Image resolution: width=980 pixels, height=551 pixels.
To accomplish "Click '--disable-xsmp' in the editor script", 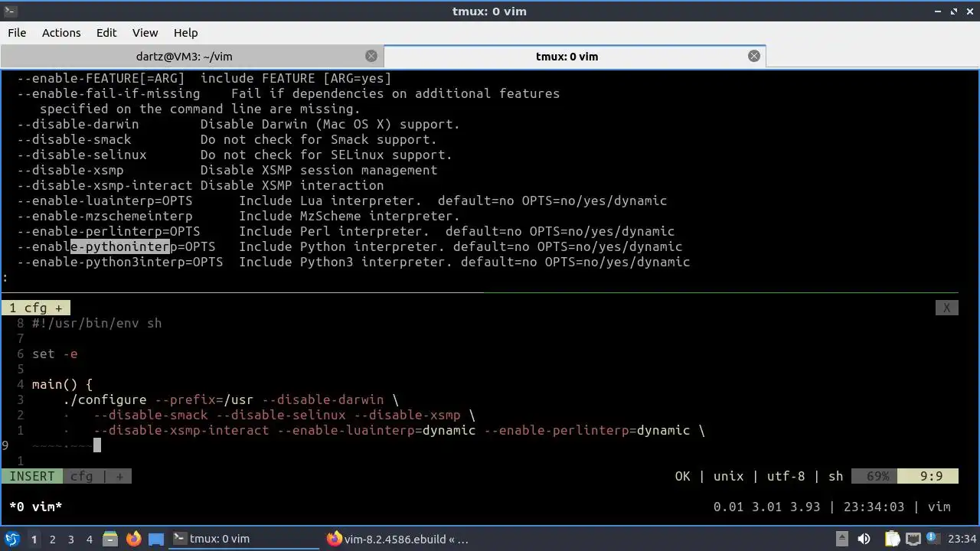I will pyautogui.click(x=407, y=415).
